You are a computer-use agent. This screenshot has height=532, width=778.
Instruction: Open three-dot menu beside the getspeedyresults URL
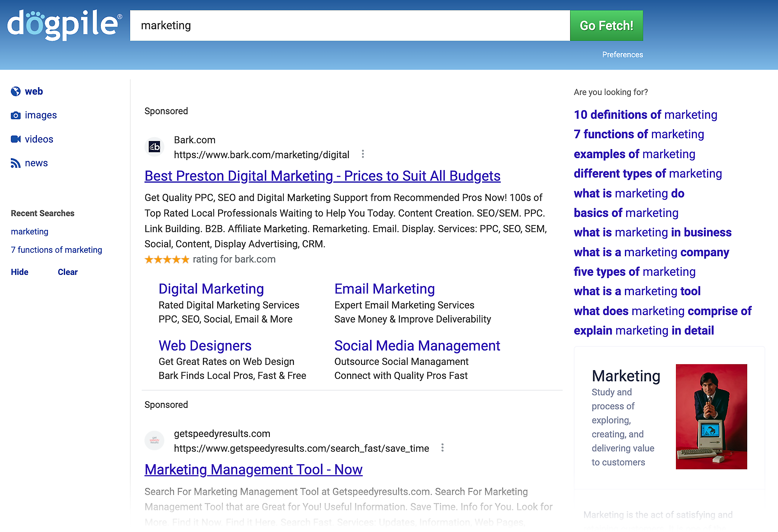(x=442, y=448)
